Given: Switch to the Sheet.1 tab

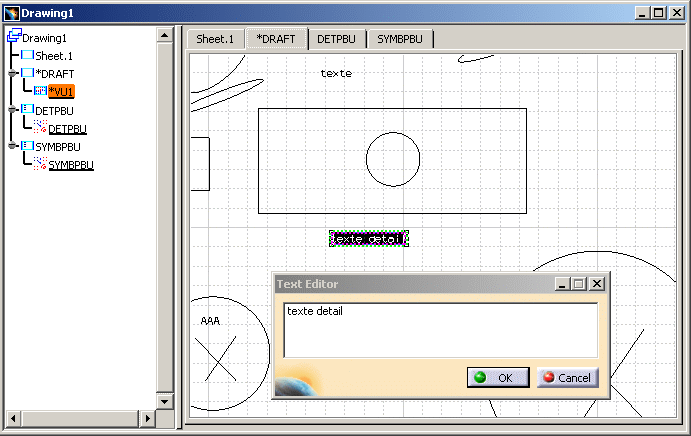Looking at the screenshot, I should 215,39.
